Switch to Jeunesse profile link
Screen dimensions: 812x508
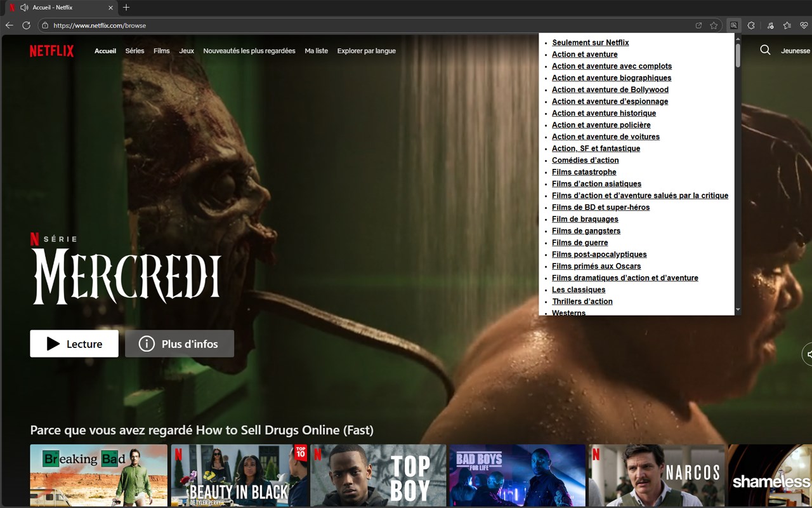tap(796, 51)
